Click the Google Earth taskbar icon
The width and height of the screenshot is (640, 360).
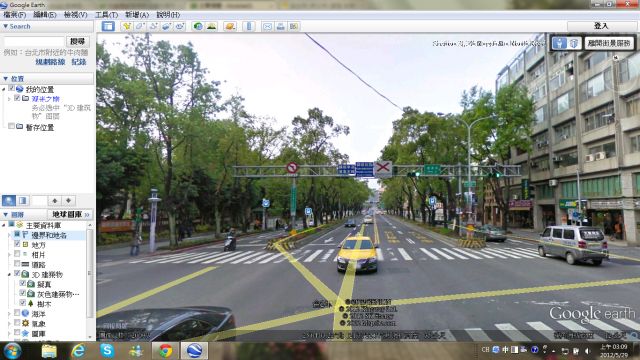194,351
